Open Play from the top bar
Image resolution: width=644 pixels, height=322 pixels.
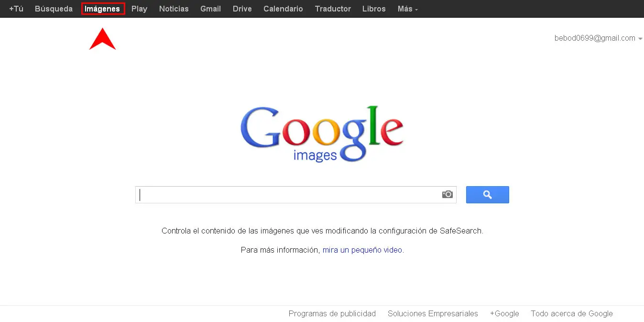pos(139,9)
